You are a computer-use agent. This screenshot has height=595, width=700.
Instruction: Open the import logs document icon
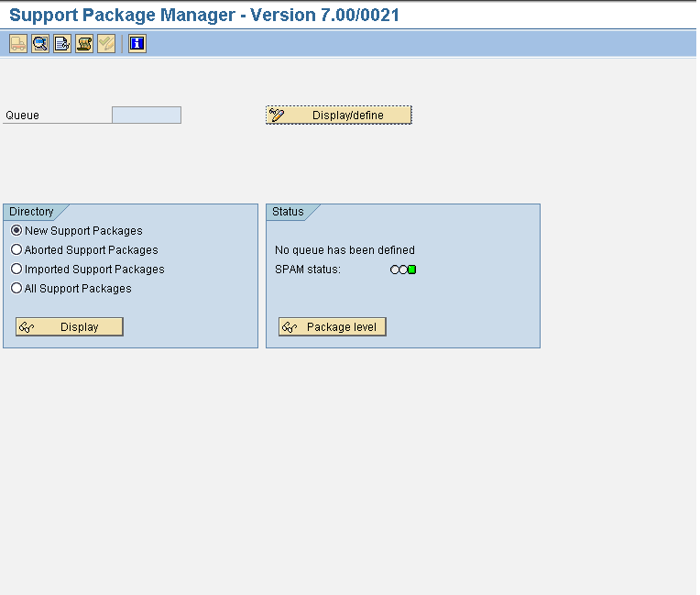(x=62, y=44)
